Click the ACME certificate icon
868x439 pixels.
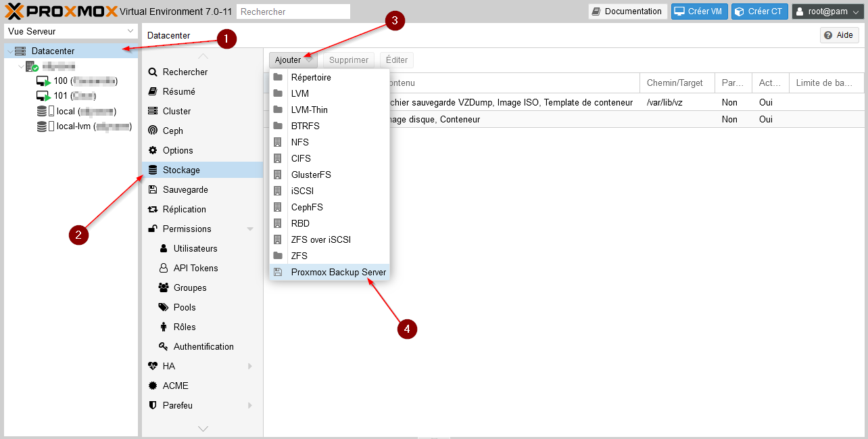(152, 386)
